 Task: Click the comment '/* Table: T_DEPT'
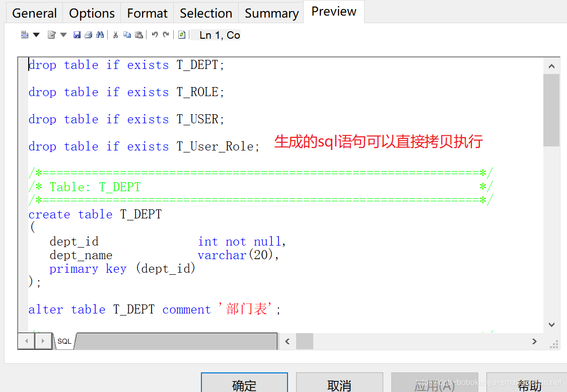coord(85,187)
